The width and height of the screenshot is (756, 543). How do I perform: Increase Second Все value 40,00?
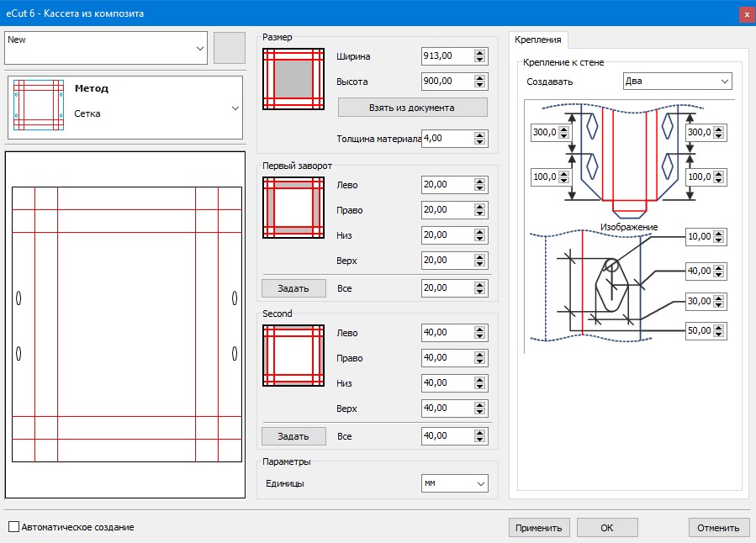tap(479, 432)
